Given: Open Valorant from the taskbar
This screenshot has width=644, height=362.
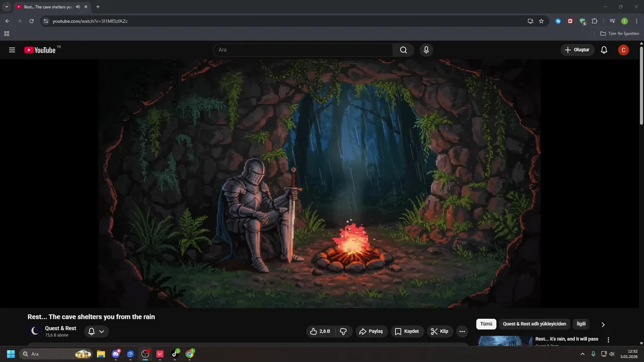Looking at the screenshot, I should tap(160, 354).
